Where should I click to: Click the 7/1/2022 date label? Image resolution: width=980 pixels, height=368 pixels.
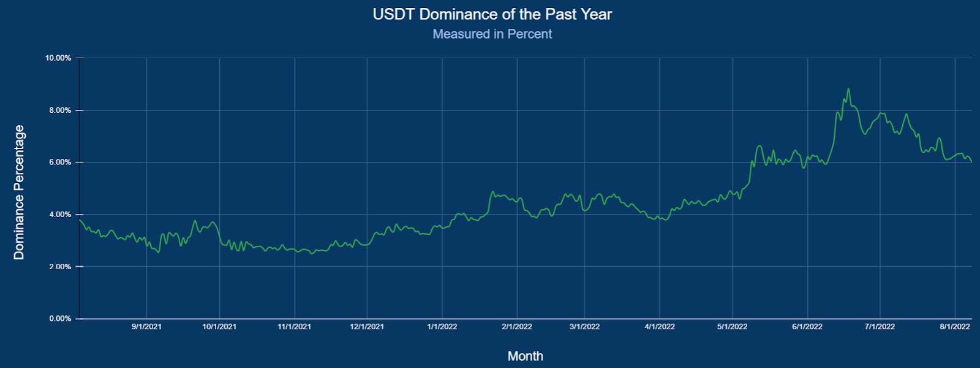(880, 326)
